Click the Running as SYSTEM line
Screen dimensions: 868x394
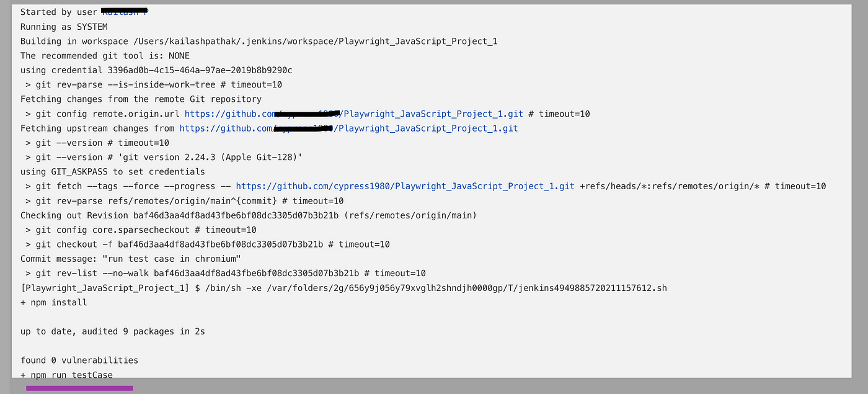click(x=64, y=27)
